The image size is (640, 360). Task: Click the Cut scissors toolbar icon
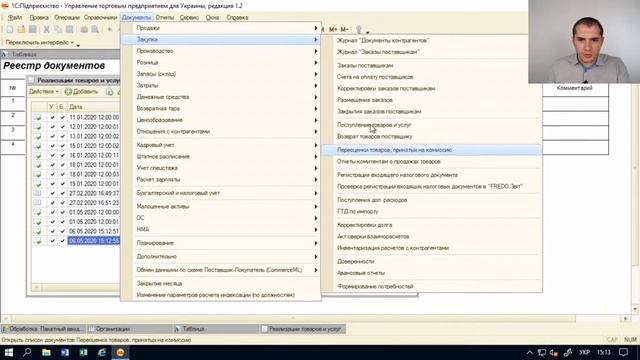click(47, 29)
